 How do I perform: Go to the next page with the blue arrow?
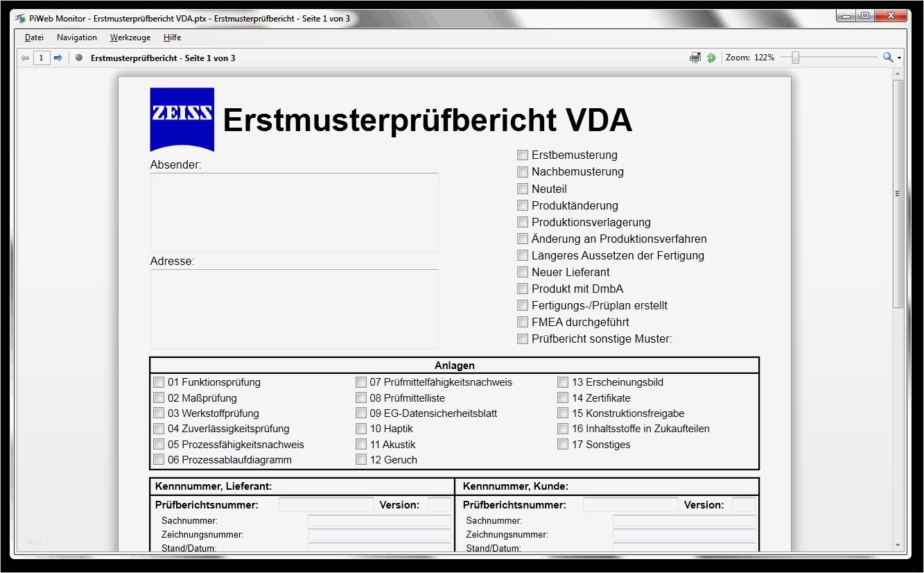pyautogui.click(x=58, y=58)
